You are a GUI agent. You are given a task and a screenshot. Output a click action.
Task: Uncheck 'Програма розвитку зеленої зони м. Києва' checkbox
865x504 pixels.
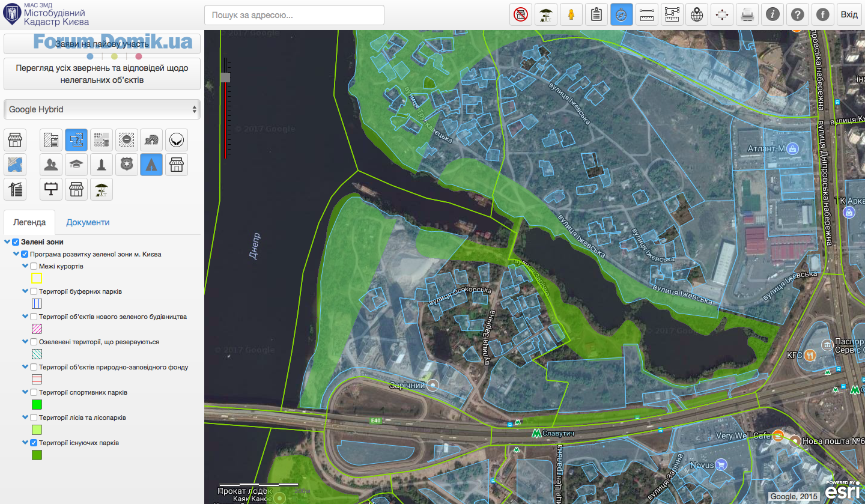(25, 254)
